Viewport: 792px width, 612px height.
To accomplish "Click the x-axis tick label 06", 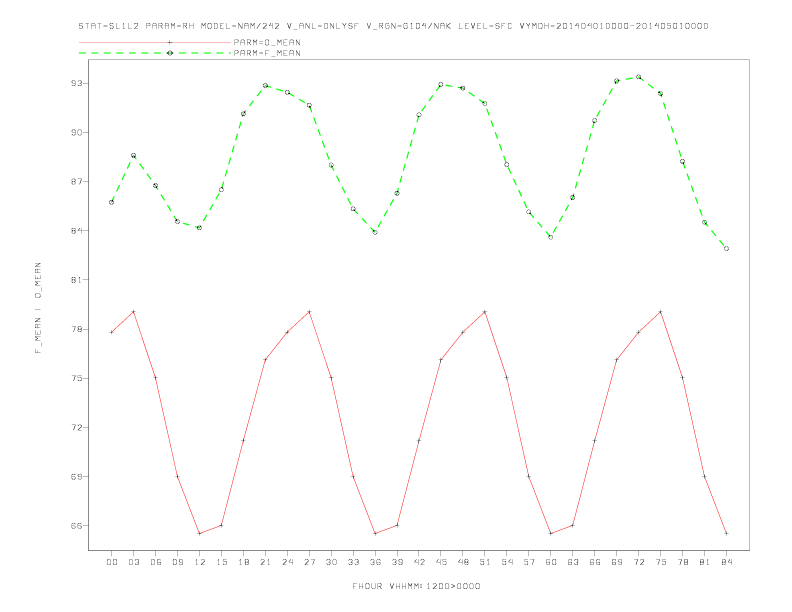I will pos(156,562).
